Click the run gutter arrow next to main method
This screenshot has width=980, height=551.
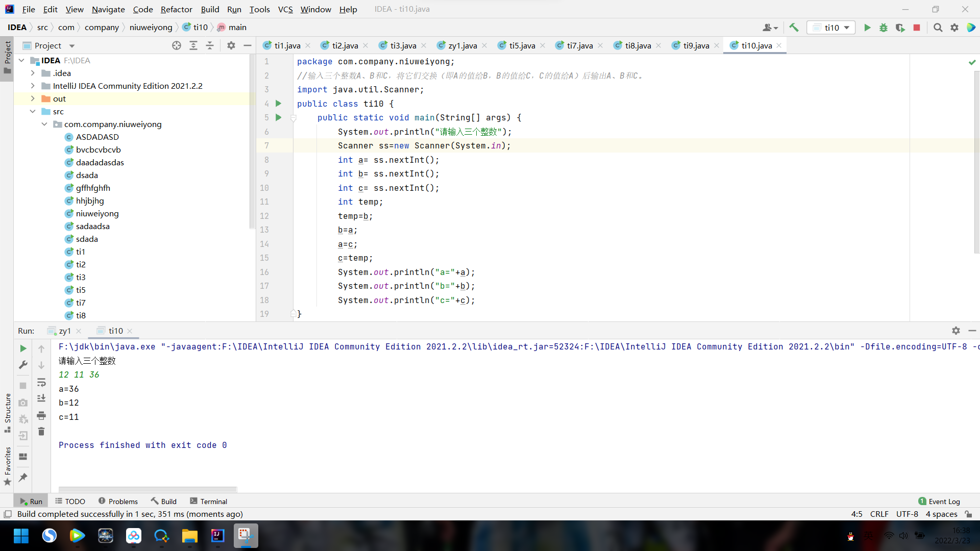tap(279, 117)
